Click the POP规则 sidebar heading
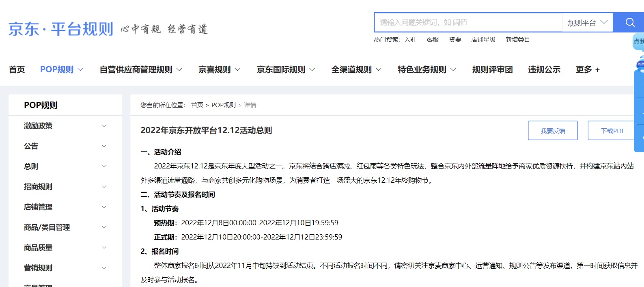This screenshot has width=644, height=287. 41,105
